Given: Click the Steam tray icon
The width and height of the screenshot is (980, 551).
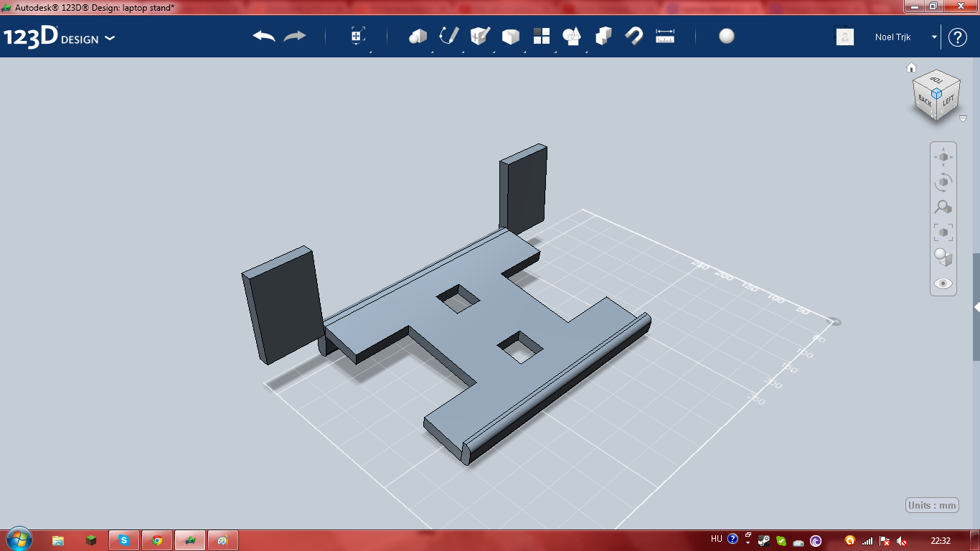Looking at the screenshot, I should [x=765, y=540].
